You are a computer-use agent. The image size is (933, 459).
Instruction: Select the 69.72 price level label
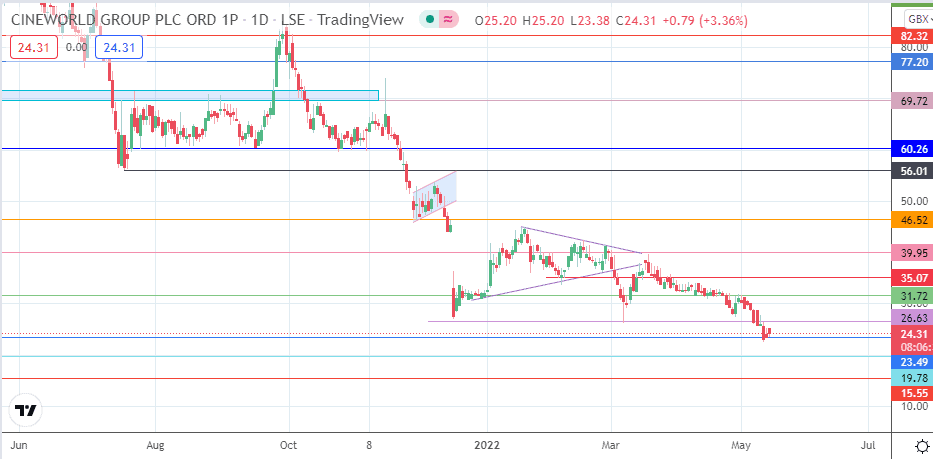tap(912, 101)
